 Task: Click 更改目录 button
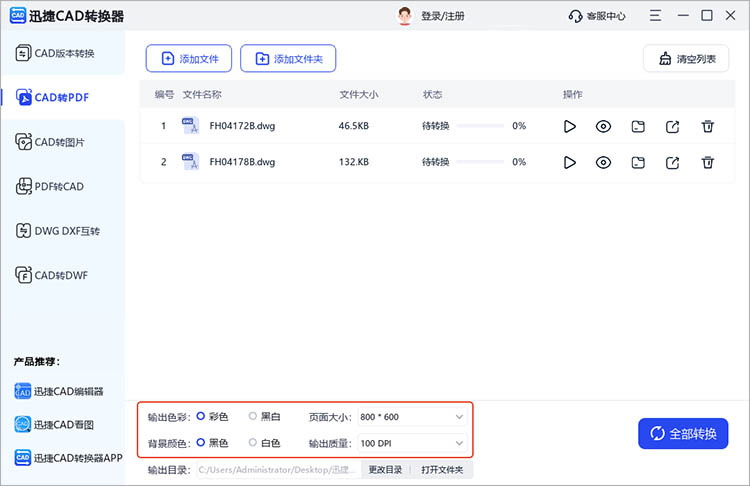click(385, 470)
